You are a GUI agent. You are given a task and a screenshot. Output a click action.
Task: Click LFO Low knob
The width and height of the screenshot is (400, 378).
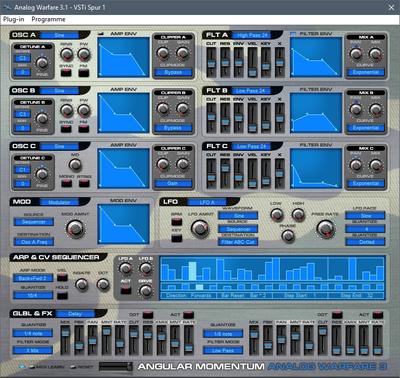[x=277, y=215]
